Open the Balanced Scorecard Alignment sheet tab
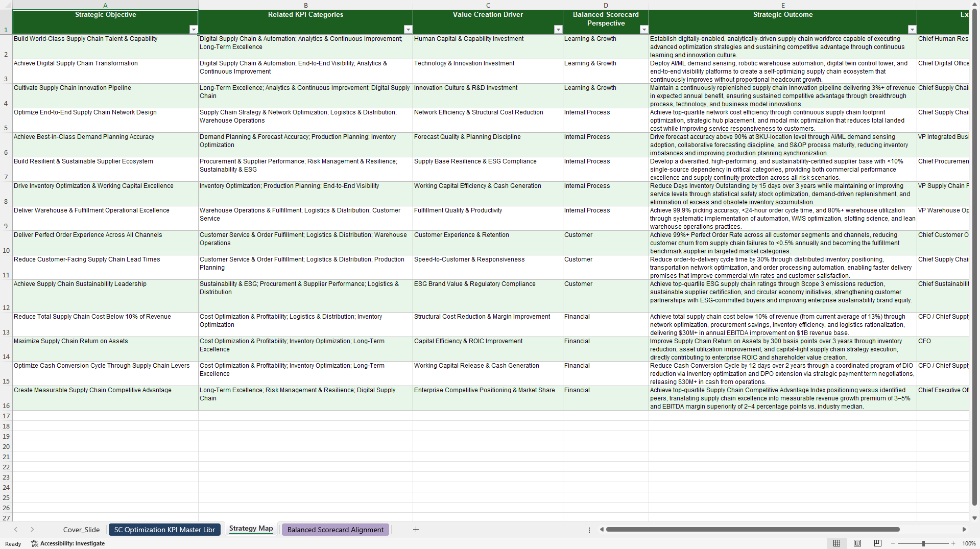The width and height of the screenshot is (980, 549). pos(335,530)
